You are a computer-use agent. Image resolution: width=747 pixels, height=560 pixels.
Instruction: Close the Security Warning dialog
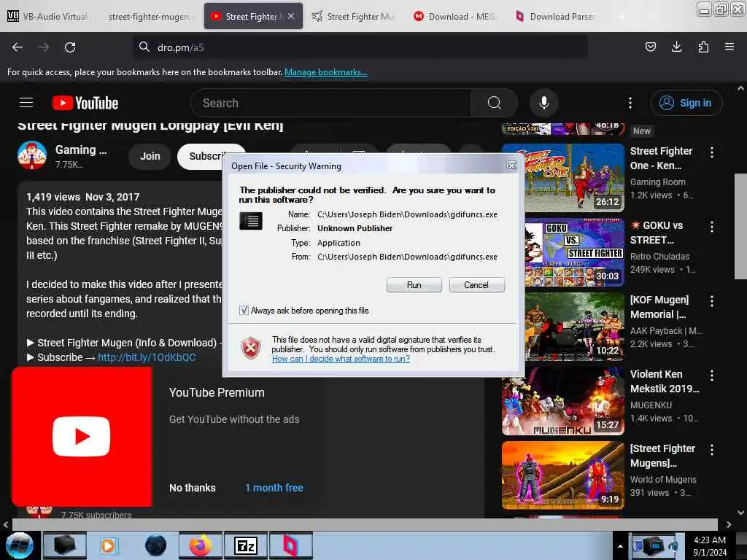coord(511,166)
